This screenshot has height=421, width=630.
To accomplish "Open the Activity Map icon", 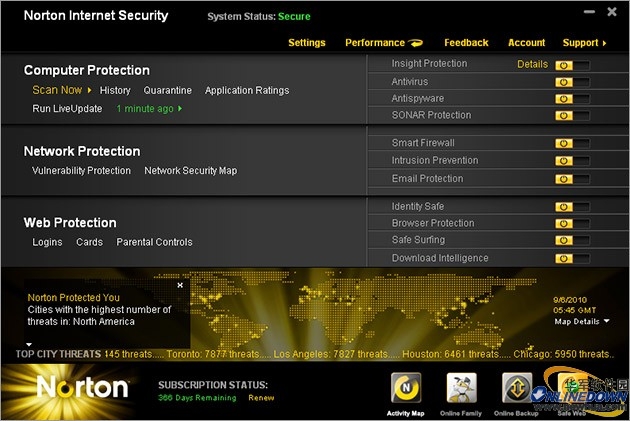I will coord(406,388).
